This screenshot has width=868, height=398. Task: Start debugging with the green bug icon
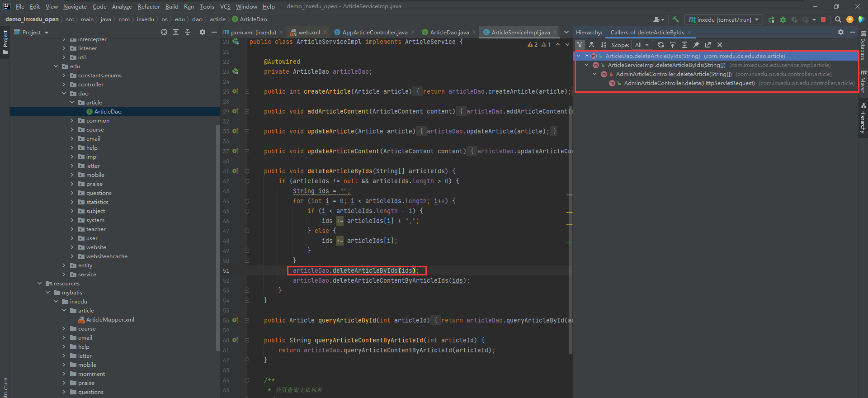click(783, 19)
